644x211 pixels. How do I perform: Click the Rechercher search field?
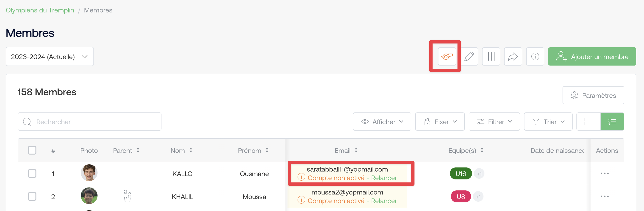pyautogui.click(x=90, y=122)
